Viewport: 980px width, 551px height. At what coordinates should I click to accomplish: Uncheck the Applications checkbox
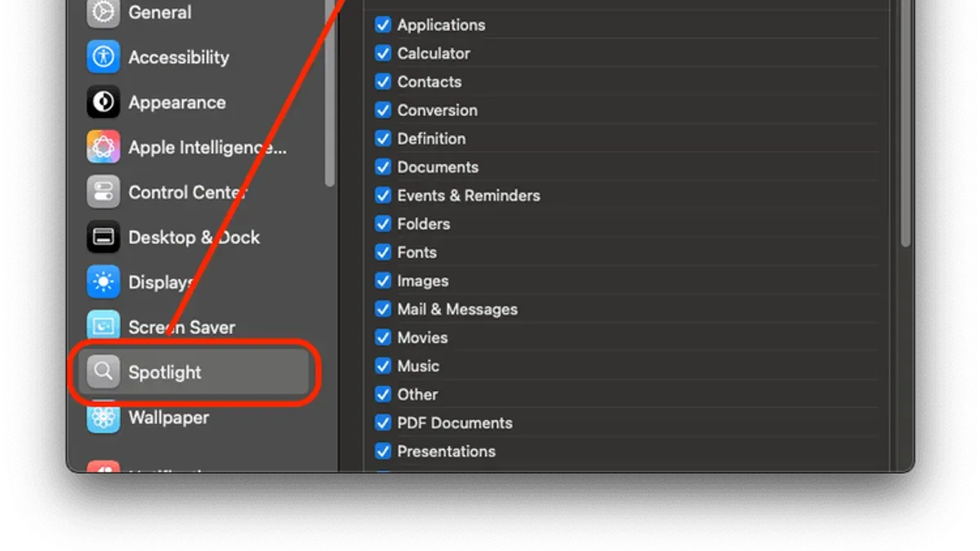click(x=383, y=24)
